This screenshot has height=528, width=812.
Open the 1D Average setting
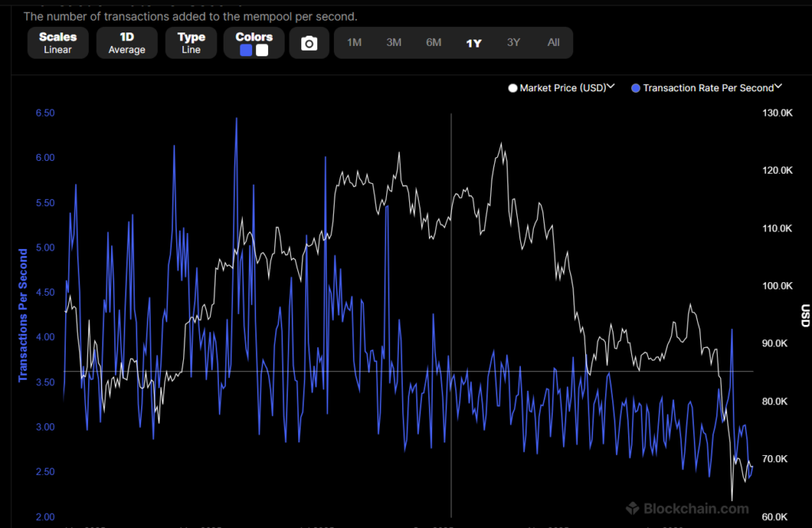pos(127,43)
